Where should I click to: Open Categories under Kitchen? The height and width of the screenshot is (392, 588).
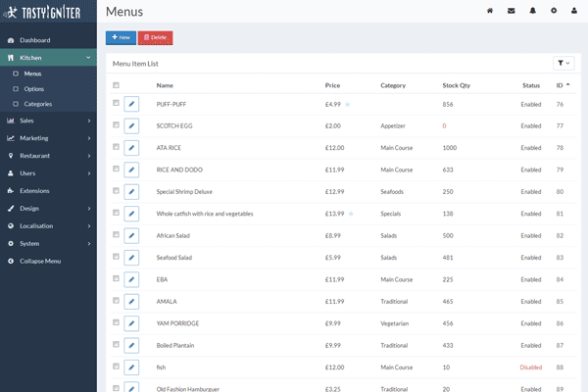point(38,104)
